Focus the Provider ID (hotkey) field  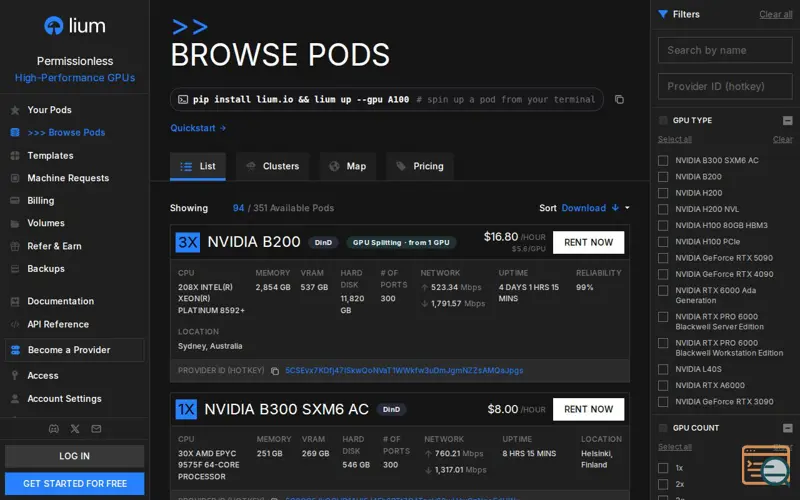pos(725,86)
